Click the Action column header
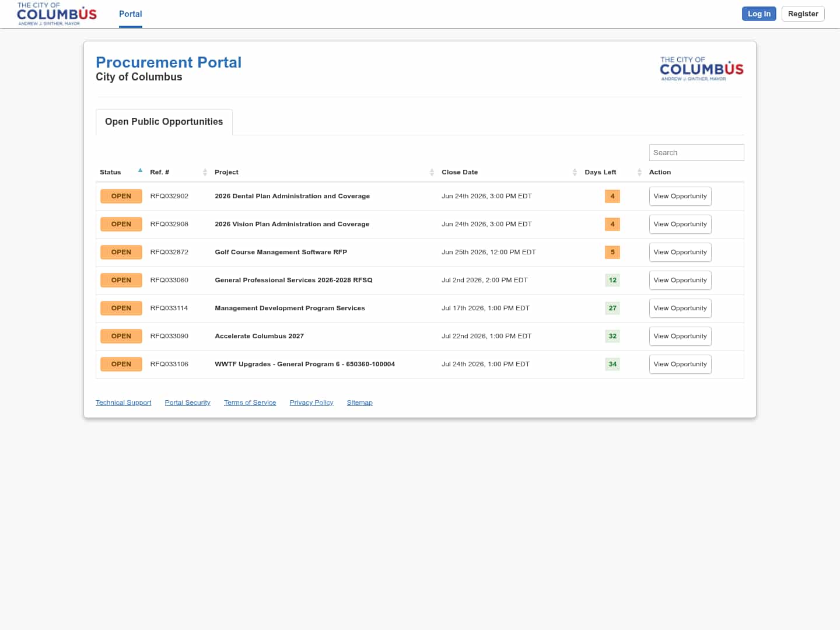This screenshot has height=630, width=840. coord(660,172)
